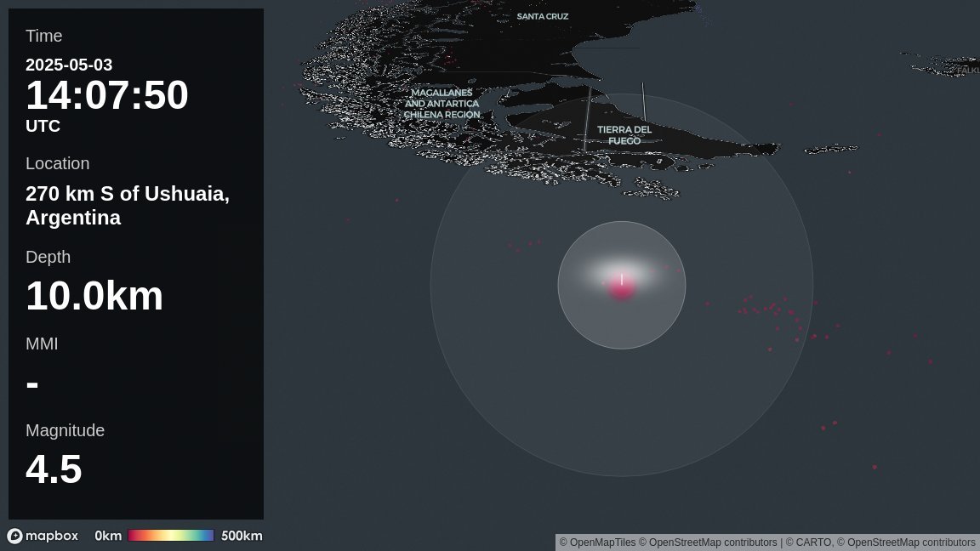Click the Magallanes and Antartica Chilena label
The height and width of the screenshot is (551, 980).
(x=442, y=104)
